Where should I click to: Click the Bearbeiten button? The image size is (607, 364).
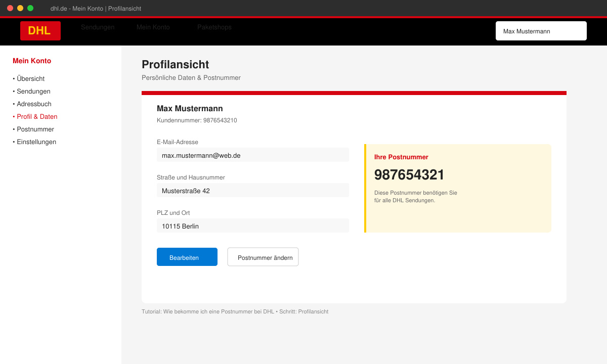(x=187, y=257)
